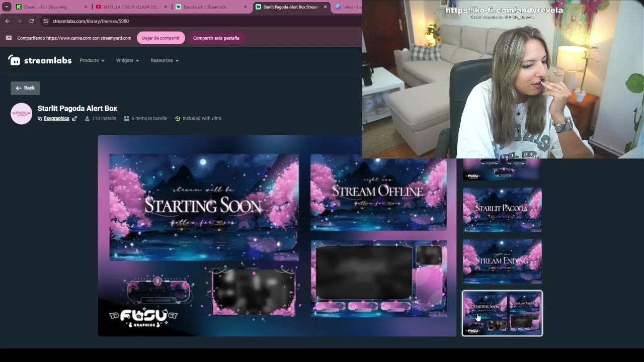Open the Resources dropdown menu

tap(165, 60)
